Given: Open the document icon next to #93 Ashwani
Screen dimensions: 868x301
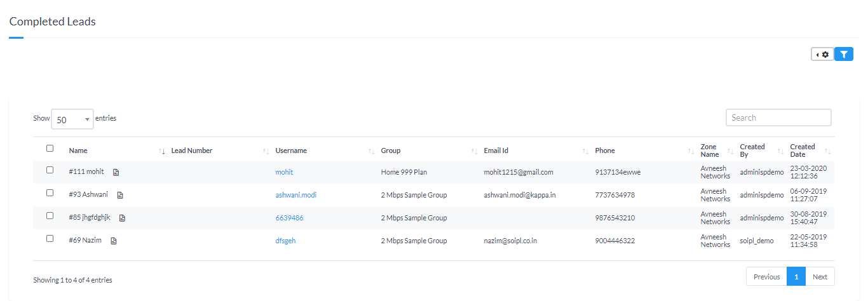Looking at the screenshot, I should tap(120, 195).
